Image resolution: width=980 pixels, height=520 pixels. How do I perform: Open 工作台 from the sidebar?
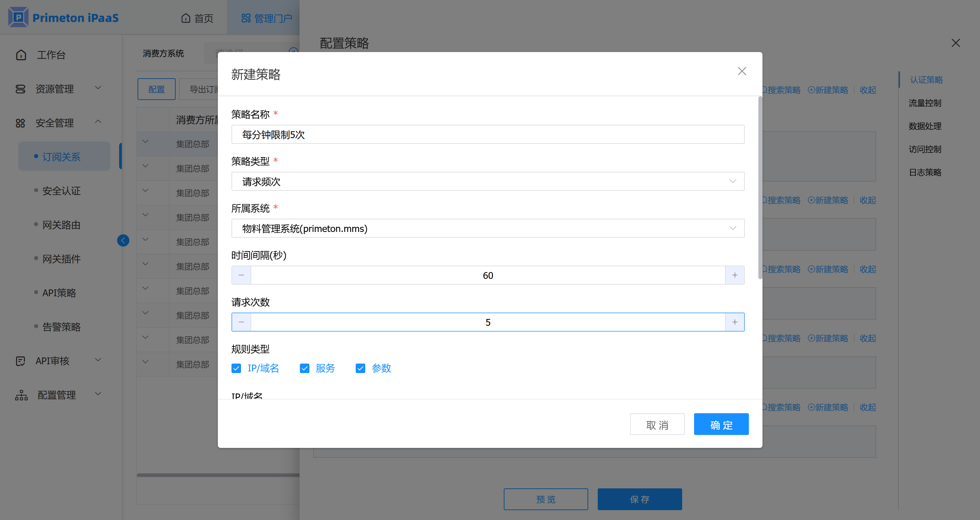coord(51,55)
